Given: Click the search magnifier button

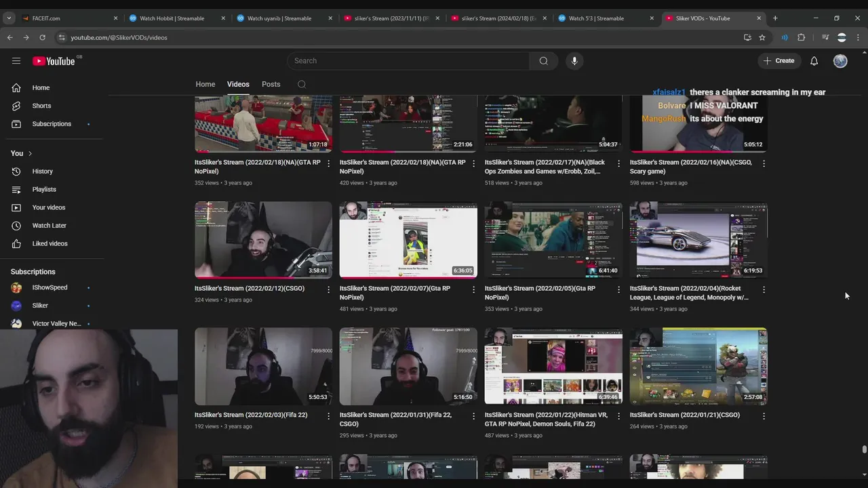Looking at the screenshot, I should 543,61.
